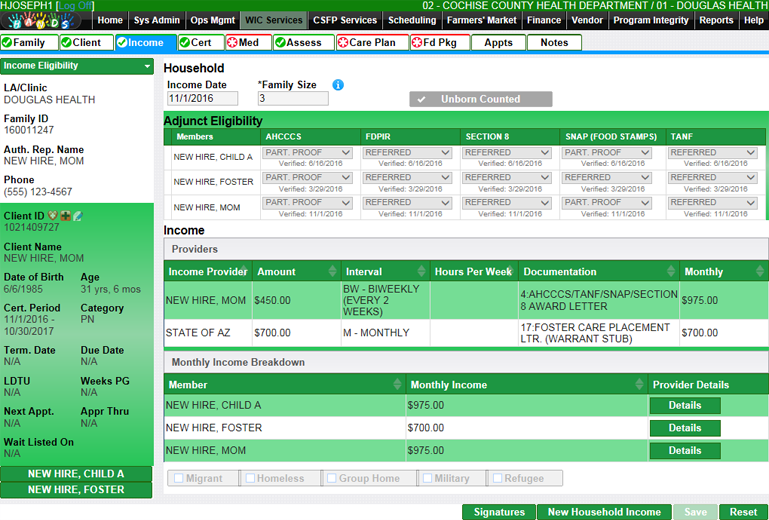Click the medical cross icon beside Client ID
Screen dimensions: 769x520
(65, 216)
